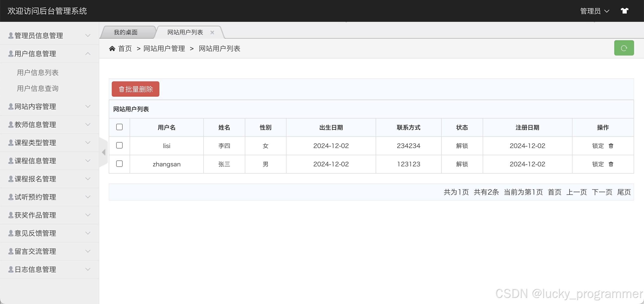Click the trash icon in zhangsan's row
This screenshot has width=644, height=304.
pyautogui.click(x=610, y=164)
